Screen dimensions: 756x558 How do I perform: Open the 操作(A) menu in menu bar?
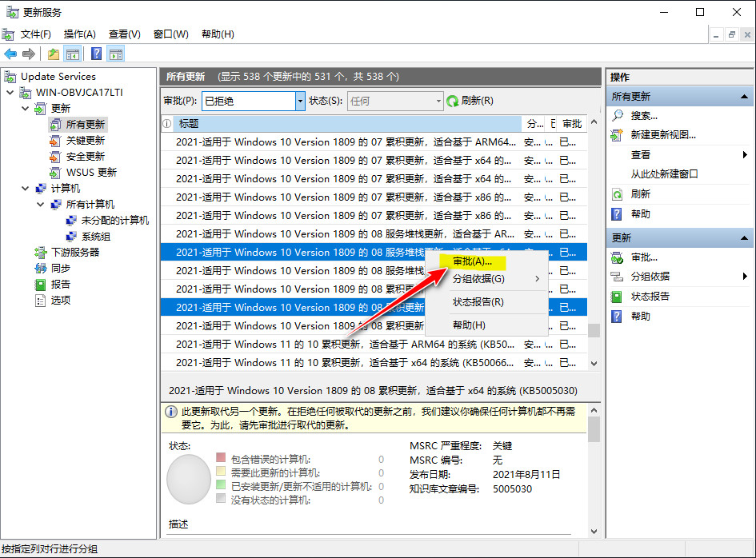click(79, 34)
